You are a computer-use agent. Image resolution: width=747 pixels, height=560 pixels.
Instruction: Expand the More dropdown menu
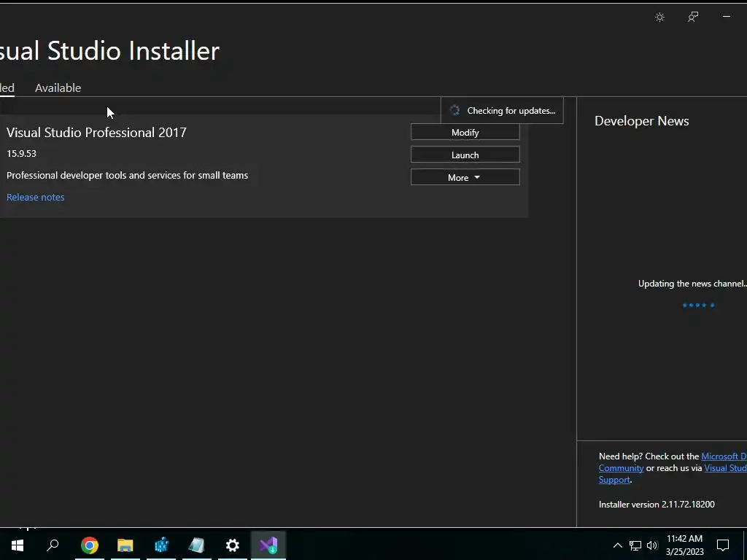coord(465,177)
